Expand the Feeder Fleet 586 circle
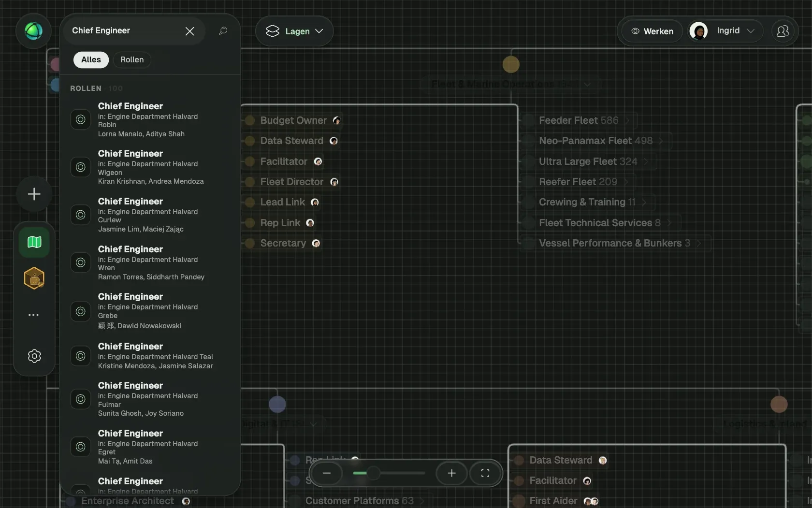 click(579, 120)
